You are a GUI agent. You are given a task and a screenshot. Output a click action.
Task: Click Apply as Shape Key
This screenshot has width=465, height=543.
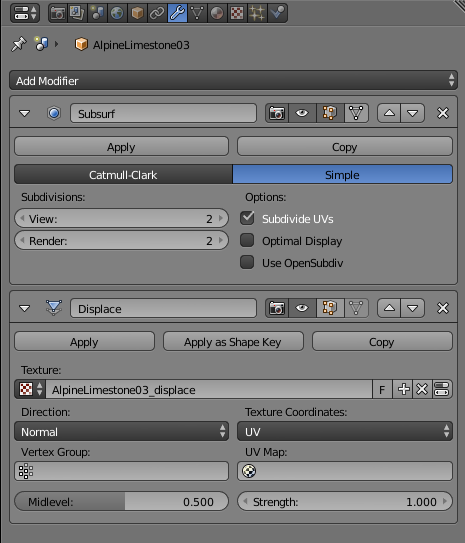point(233,341)
